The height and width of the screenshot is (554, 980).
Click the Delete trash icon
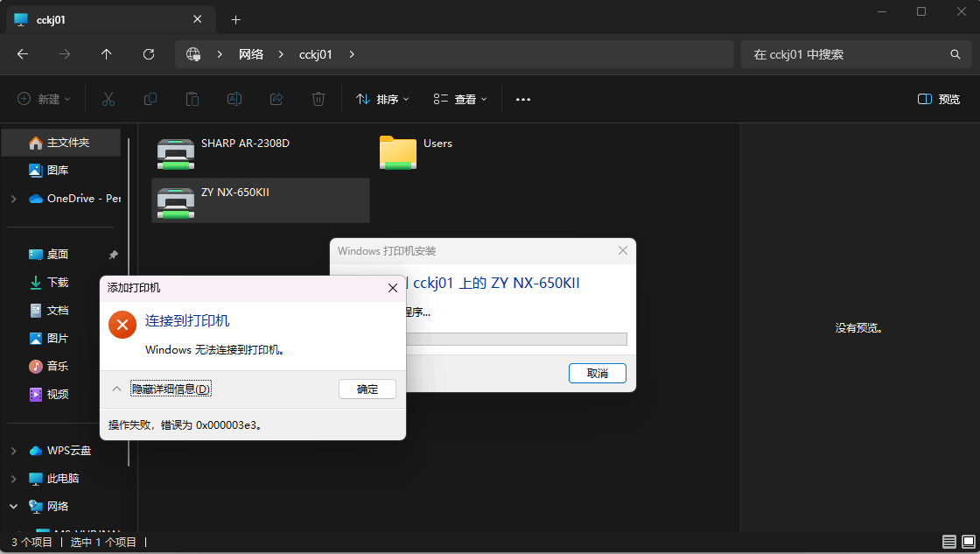(318, 99)
